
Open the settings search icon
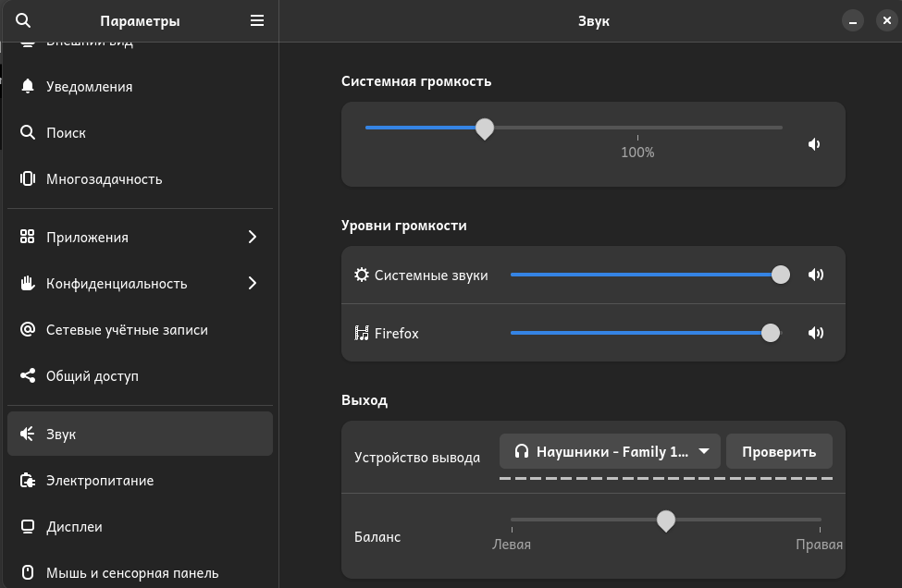pos(23,20)
